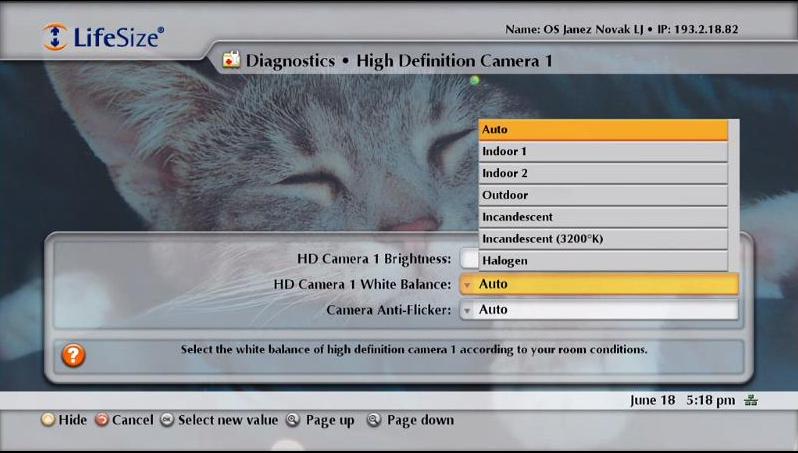Select Auto in the white balance list
The height and width of the screenshot is (453, 798).
[x=603, y=130]
